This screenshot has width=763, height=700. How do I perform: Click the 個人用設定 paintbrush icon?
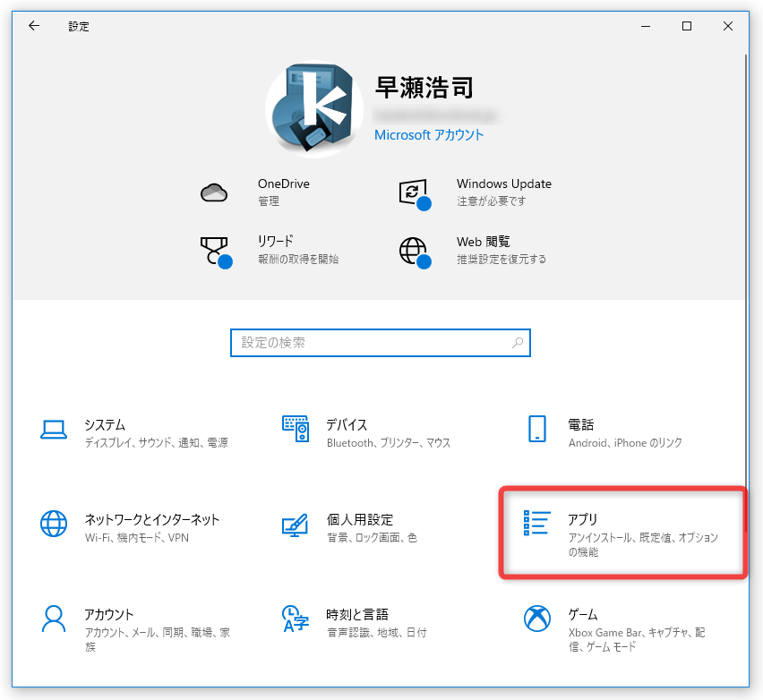tap(296, 525)
